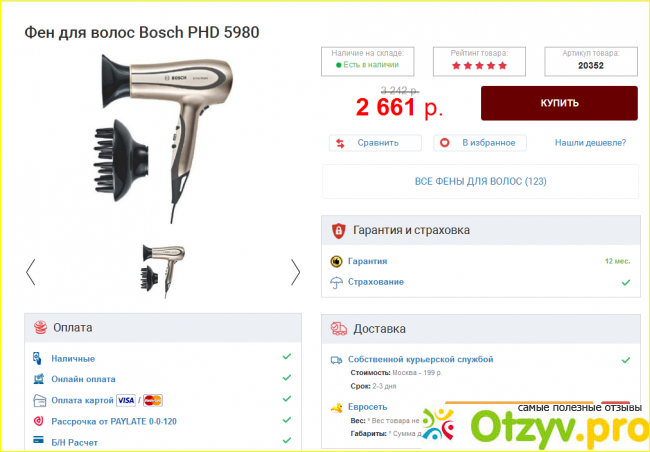Click the Гарантия link
The image size is (650, 452).
click(x=367, y=261)
